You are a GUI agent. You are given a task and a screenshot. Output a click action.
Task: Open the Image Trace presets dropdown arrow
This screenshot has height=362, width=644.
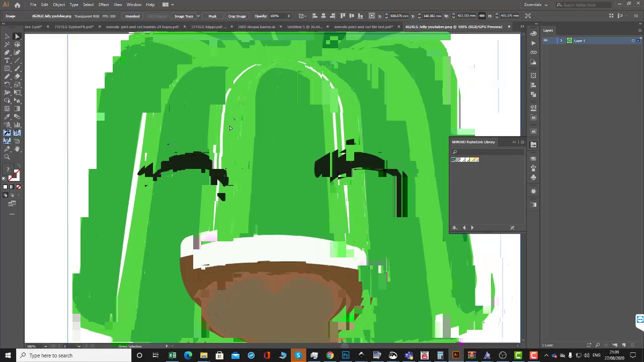click(x=198, y=16)
